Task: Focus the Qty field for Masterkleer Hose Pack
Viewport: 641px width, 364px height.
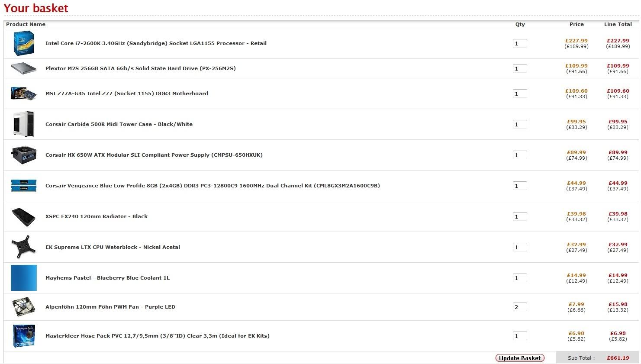Action: (x=520, y=336)
